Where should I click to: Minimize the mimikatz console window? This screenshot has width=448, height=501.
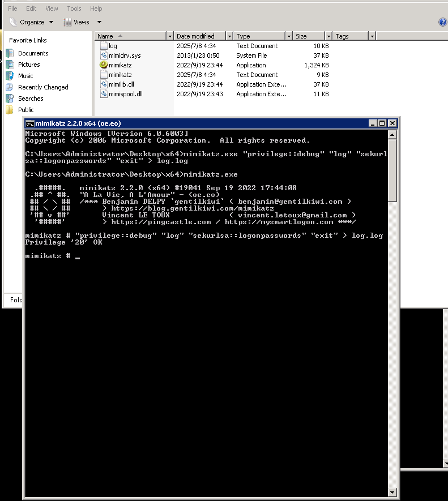tap(372, 123)
